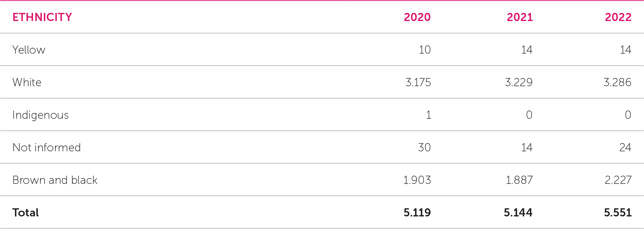644x231 pixels.
Task: Select the Yellow 2020 value 10
Action: point(425,50)
